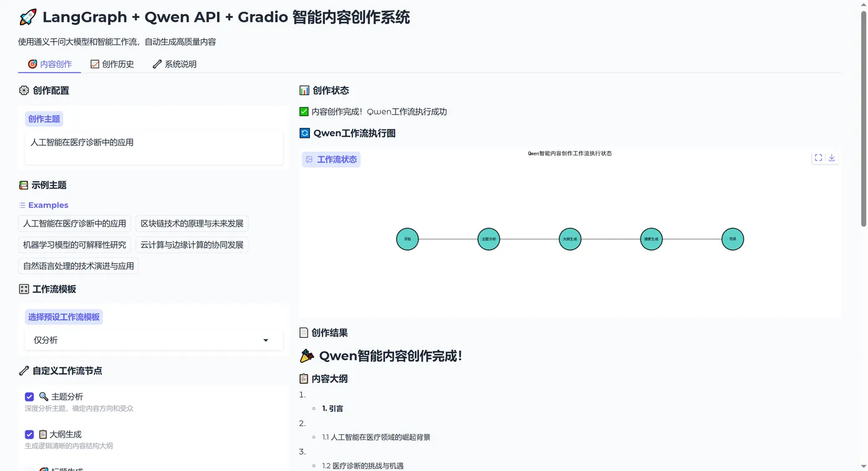Screen dimensions: 868x471
Task: Download the Qwen workflow execution diagram
Action: click(832, 158)
